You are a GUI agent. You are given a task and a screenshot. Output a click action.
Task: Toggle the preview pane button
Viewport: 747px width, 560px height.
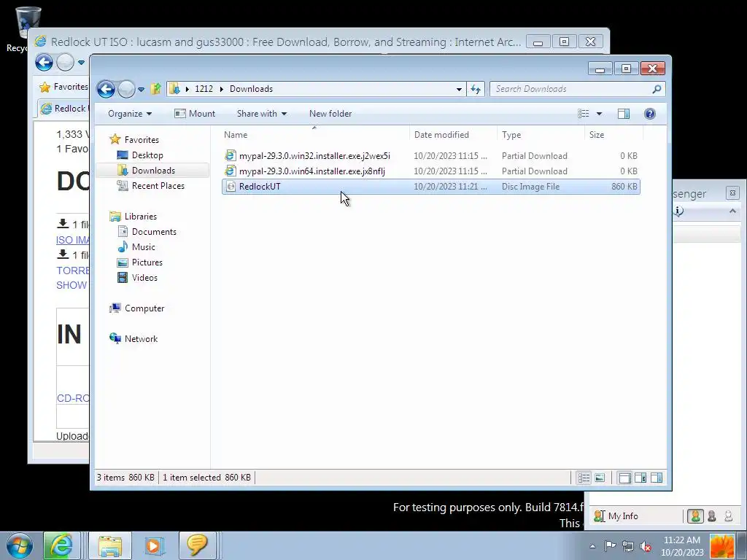coord(623,113)
